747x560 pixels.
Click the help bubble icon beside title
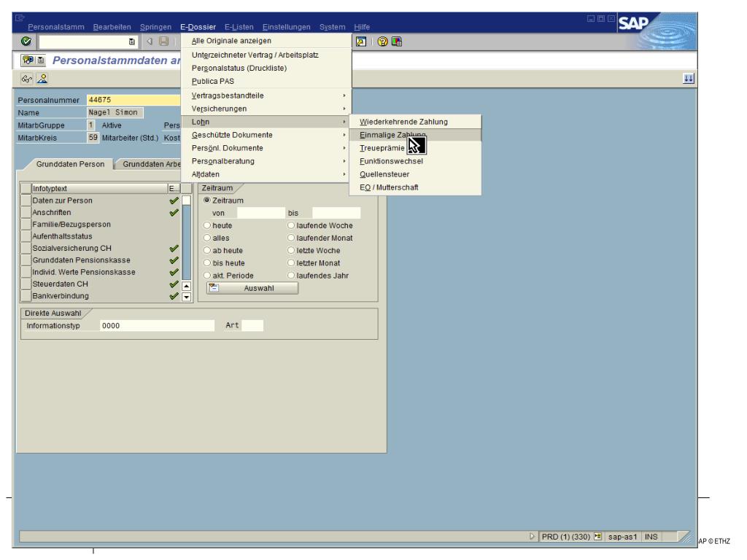[x=28, y=60]
